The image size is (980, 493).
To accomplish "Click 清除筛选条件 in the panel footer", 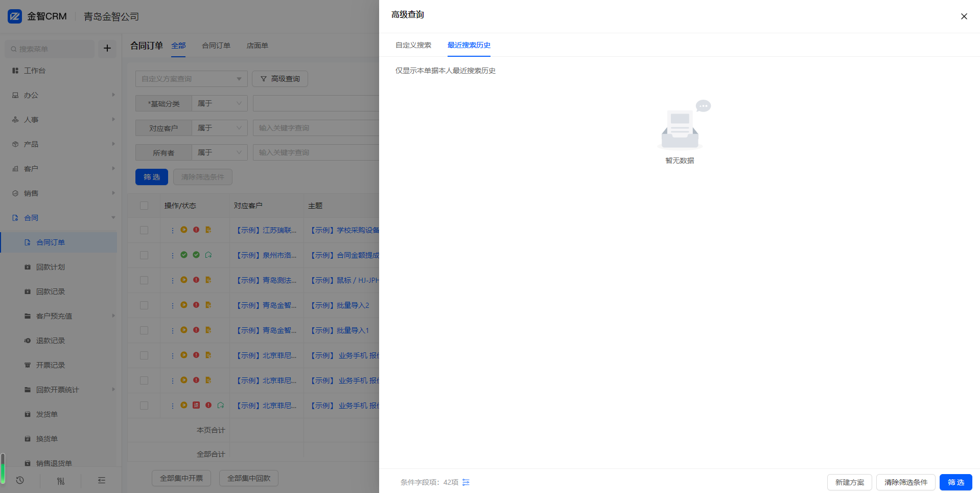I will click(x=906, y=482).
